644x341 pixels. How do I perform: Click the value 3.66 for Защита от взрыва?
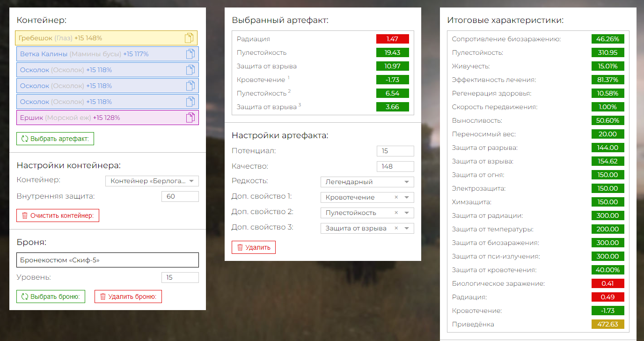pos(393,107)
